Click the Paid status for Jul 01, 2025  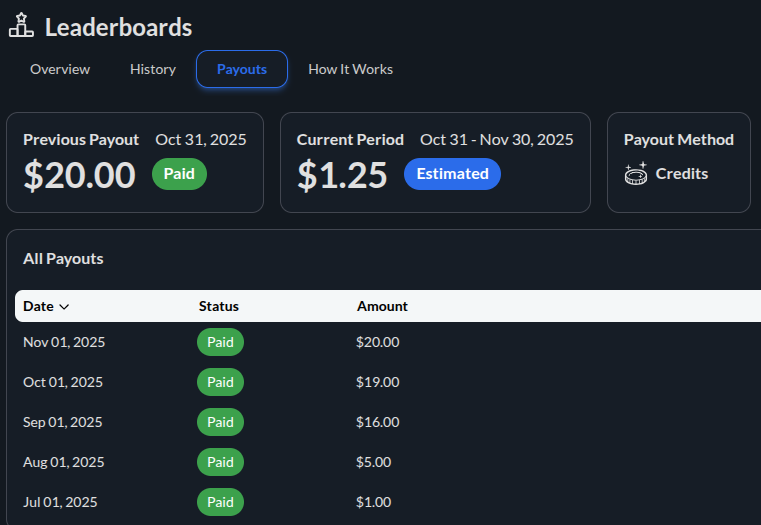coord(220,502)
